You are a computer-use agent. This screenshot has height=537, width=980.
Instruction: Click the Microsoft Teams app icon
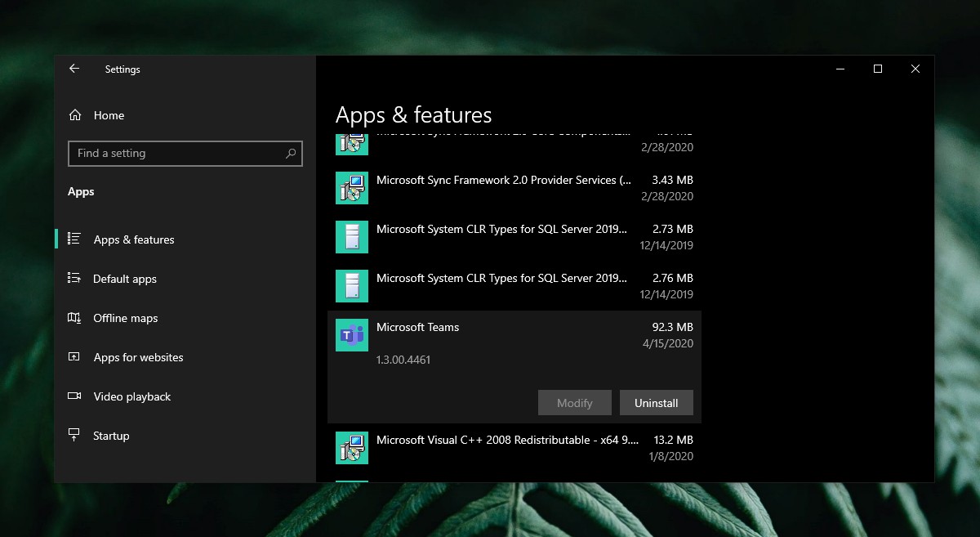pos(352,335)
